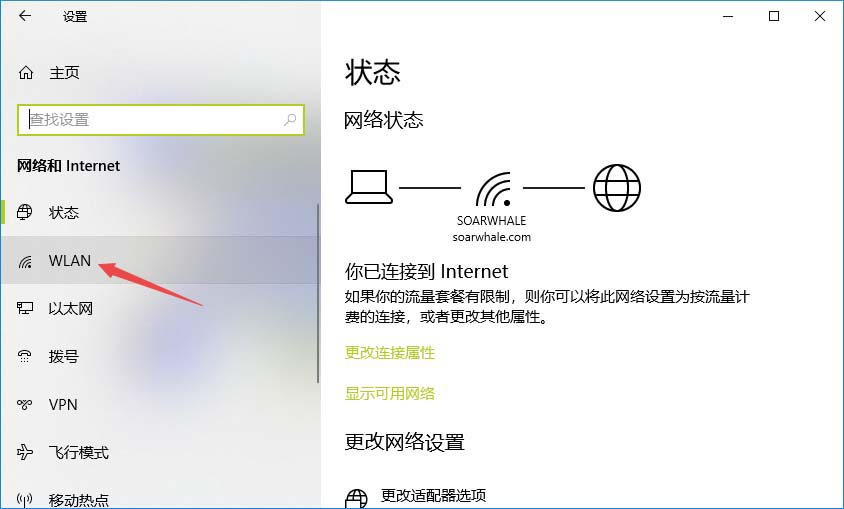Click the back arrow in the Settings header
The height and width of the screenshot is (509, 844).
tap(25, 16)
